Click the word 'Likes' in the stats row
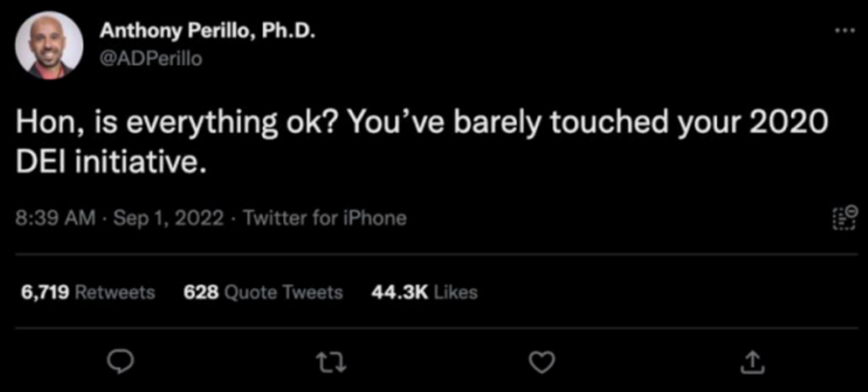This screenshot has height=392, width=868. coord(456,291)
